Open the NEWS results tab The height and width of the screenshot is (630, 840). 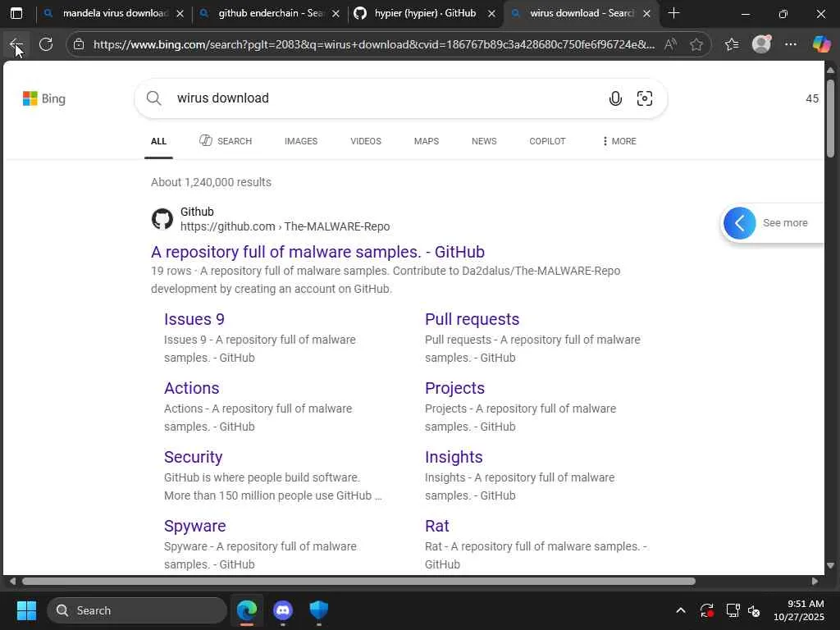(x=484, y=141)
